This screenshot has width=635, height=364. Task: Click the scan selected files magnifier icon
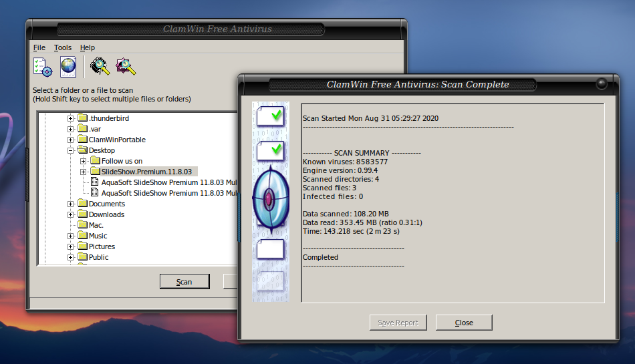pyautogui.click(x=126, y=67)
